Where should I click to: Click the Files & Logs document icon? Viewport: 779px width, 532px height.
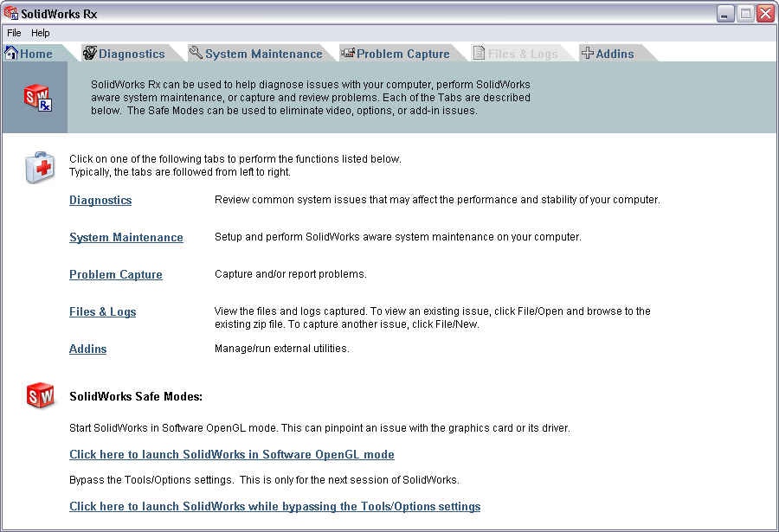pyautogui.click(x=479, y=53)
